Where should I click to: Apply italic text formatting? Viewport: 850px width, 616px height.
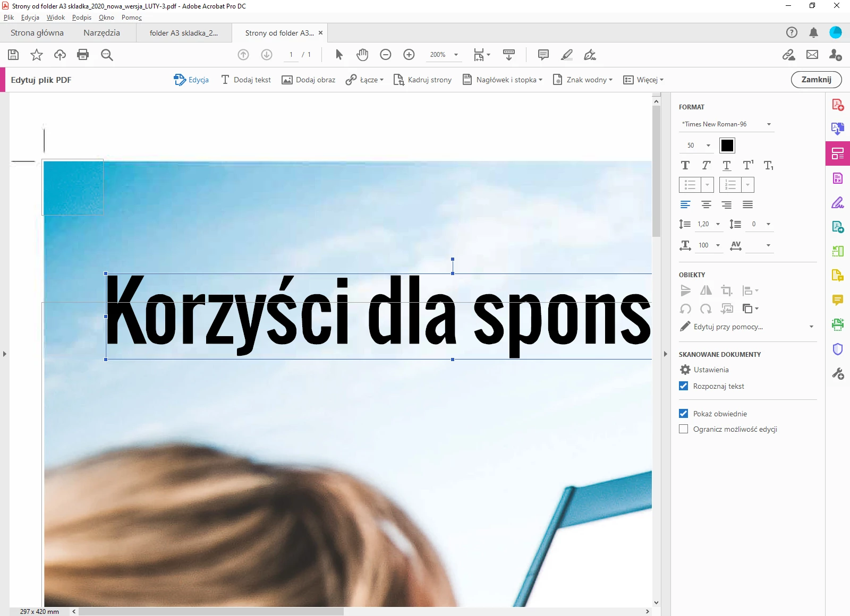tap(706, 165)
